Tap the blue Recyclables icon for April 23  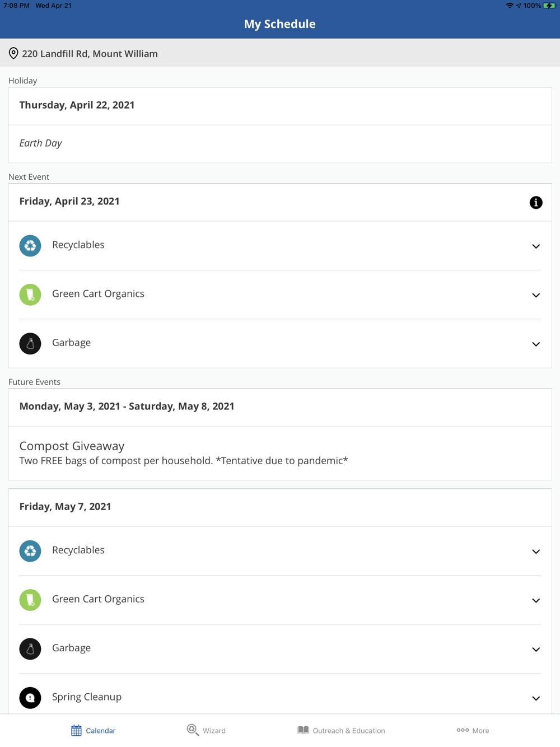[30, 246]
